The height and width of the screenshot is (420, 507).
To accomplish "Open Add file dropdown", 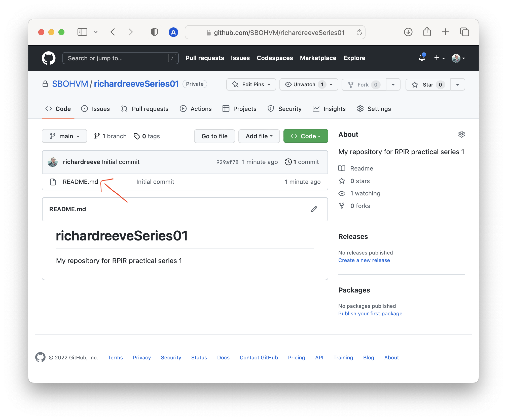I will click(259, 136).
